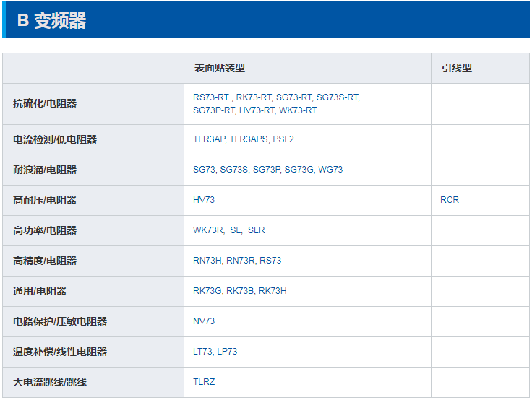Open the RK73-RT product link
The image size is (532, 400).
point(254,97)
